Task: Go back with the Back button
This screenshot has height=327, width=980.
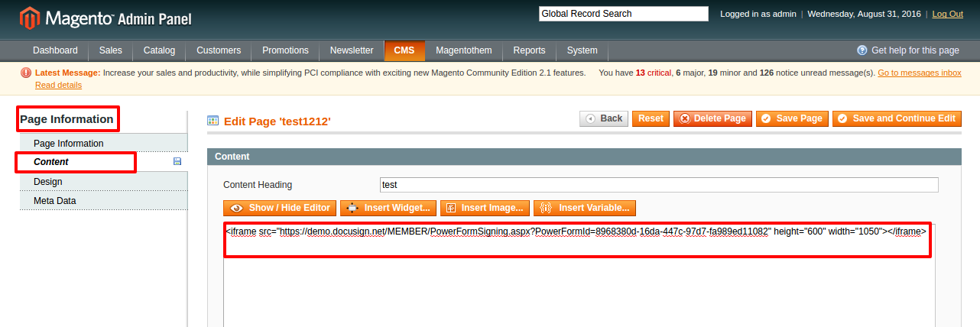Action: (604, 118)
